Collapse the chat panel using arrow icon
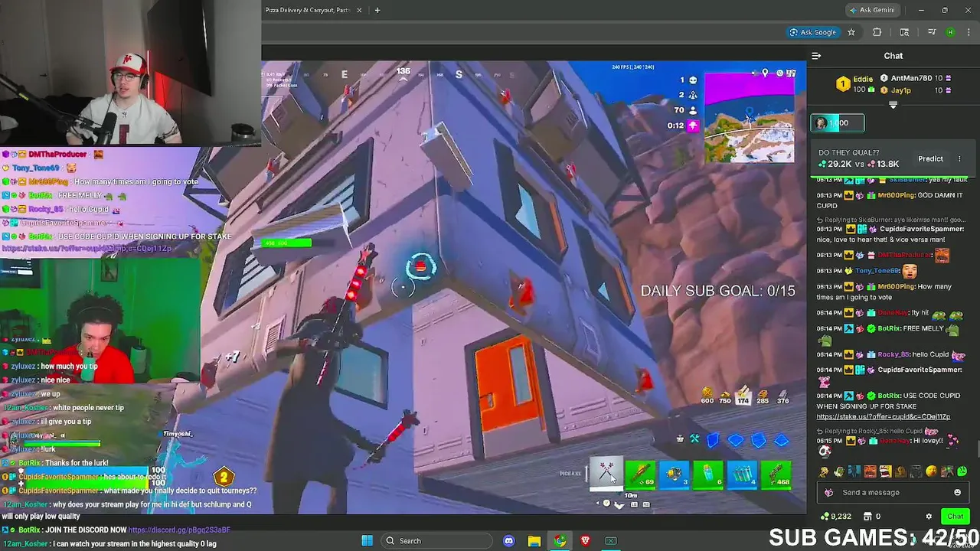The height and width of the screenshot is (551, 980). click(816, 56)
